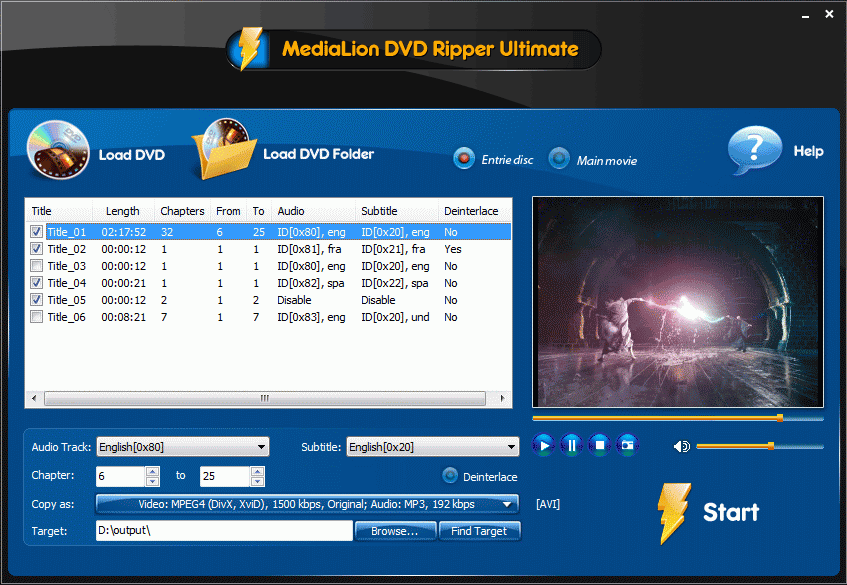Screen dimensions: 847x585
Task: Click the Find Target button
Action: coord(480,531)
